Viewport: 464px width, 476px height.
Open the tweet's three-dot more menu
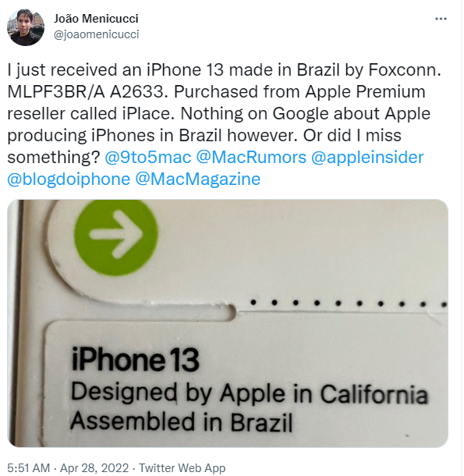(441, 19)
